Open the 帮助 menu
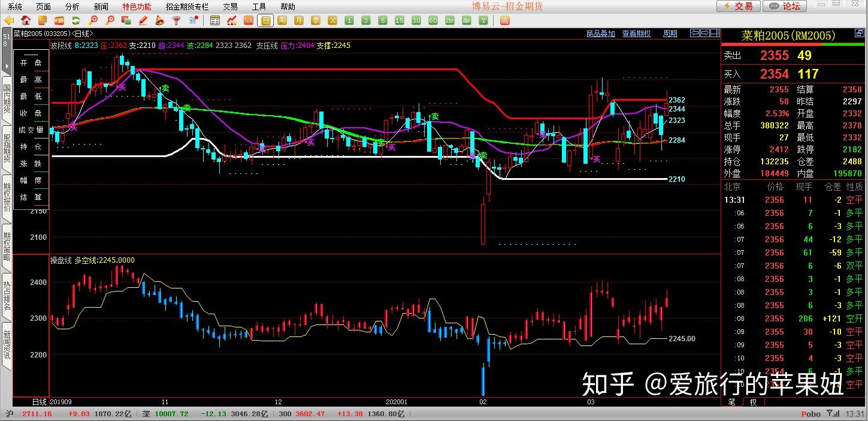The height and width of the screenshot is (421, 868). click(288, 7)
